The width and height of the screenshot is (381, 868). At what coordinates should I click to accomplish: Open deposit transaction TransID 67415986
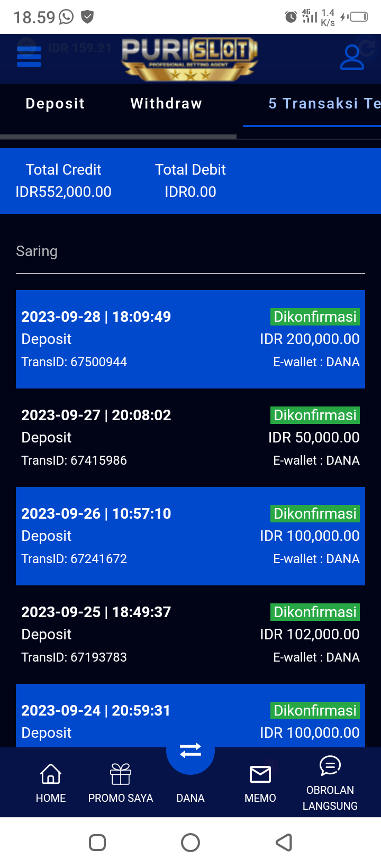190,438
